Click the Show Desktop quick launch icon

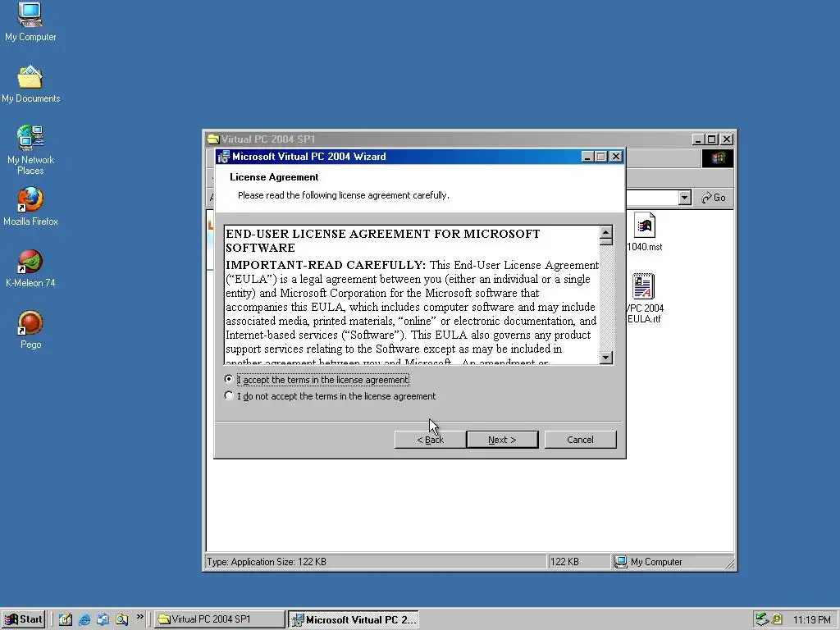[x=66, y=620]
